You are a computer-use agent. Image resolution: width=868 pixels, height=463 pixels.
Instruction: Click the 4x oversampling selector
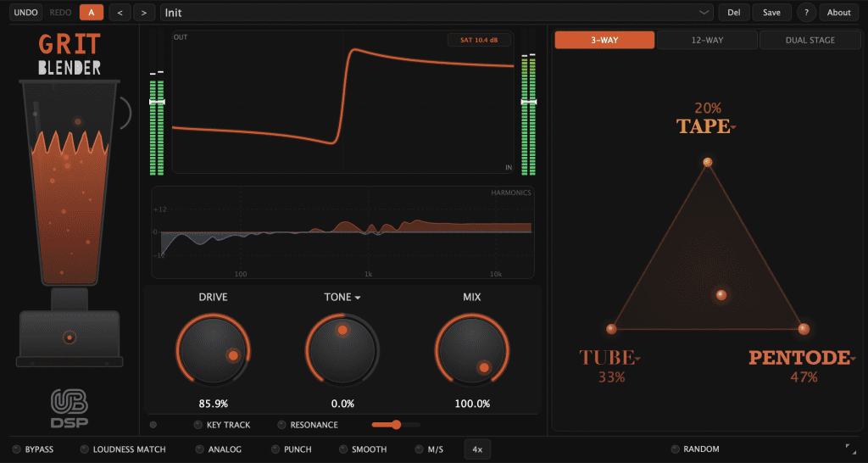point(477,449)
